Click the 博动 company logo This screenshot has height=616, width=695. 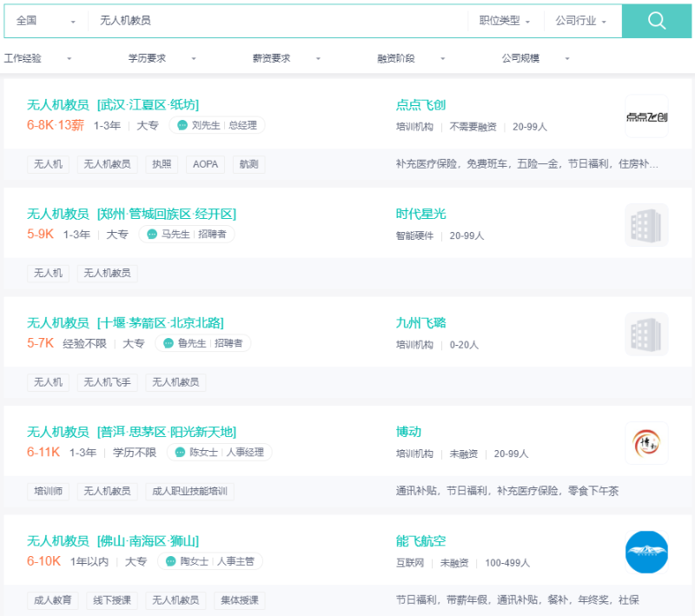point(646,443)
